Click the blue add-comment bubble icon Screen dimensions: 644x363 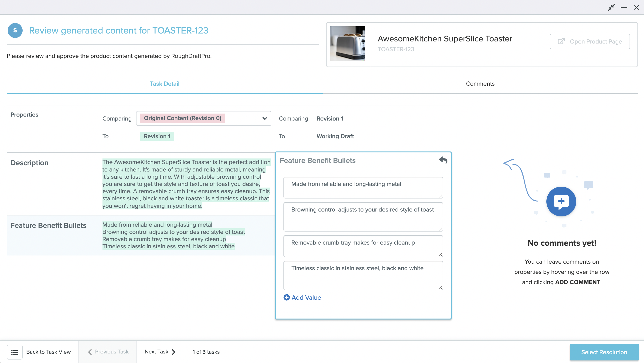point(561,201)
